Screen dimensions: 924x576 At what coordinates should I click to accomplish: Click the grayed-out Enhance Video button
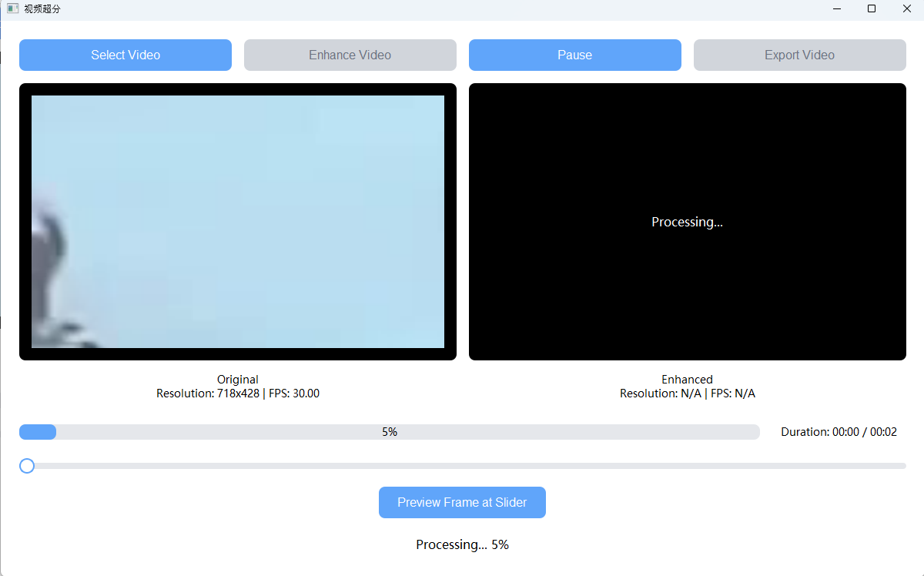(x=350, y=55)
